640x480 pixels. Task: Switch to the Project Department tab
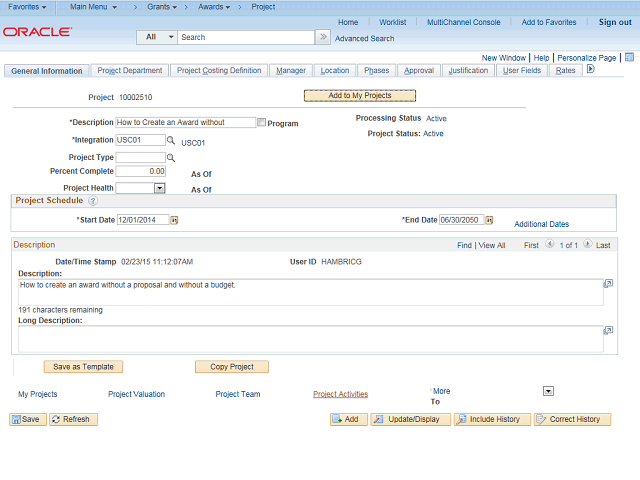130,71
